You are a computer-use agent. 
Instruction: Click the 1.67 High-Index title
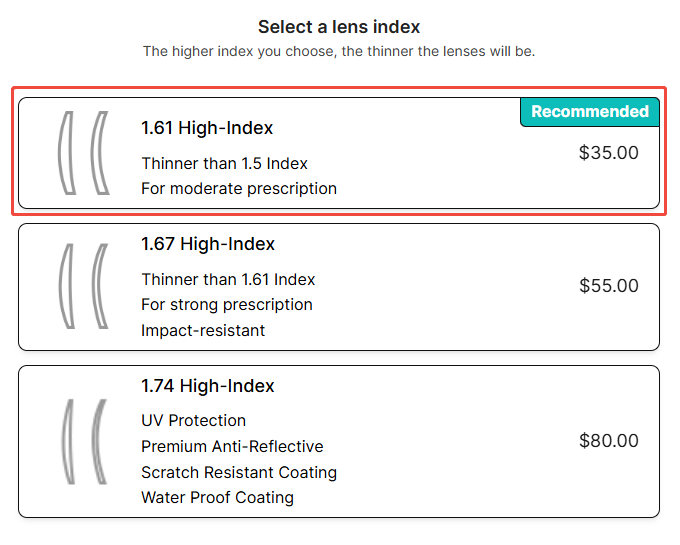pyautogui.click(x=208, y=244)
